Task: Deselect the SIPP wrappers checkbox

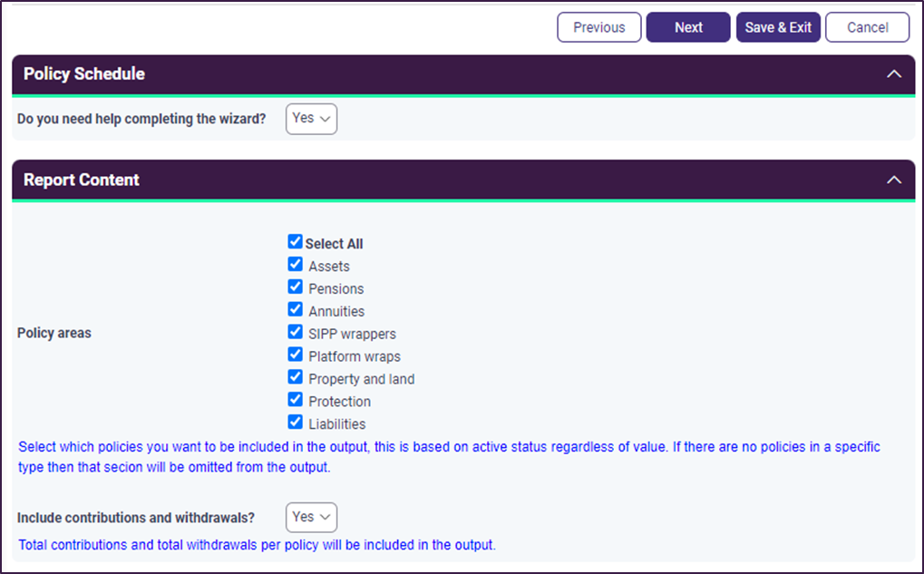Action: click(295, 332)
